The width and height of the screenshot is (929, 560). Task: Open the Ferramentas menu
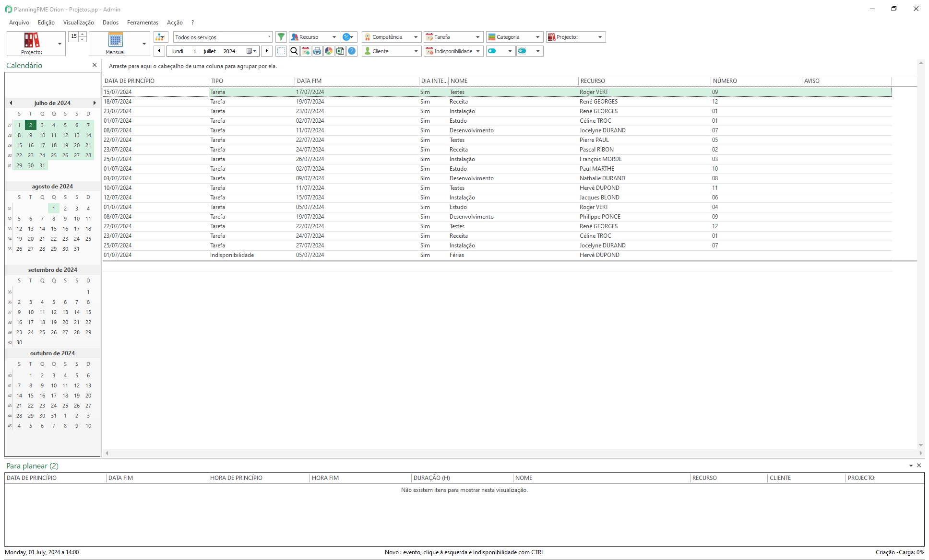pyautogui.click(x=143, y=23)
